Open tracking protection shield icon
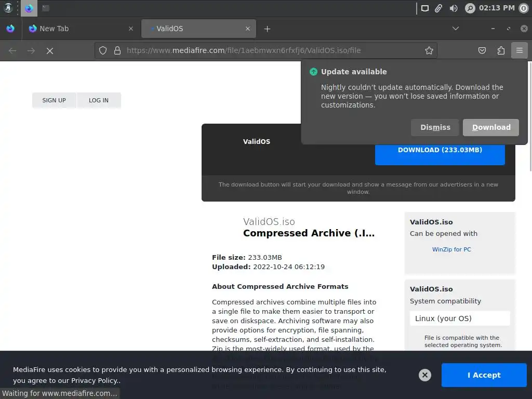Screen dimensions: 532x399 click(x=103, y=50)
